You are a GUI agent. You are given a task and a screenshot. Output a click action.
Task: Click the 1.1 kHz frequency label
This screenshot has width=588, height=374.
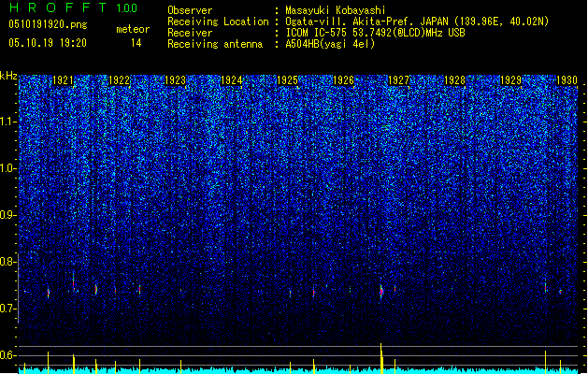point(8,122)
